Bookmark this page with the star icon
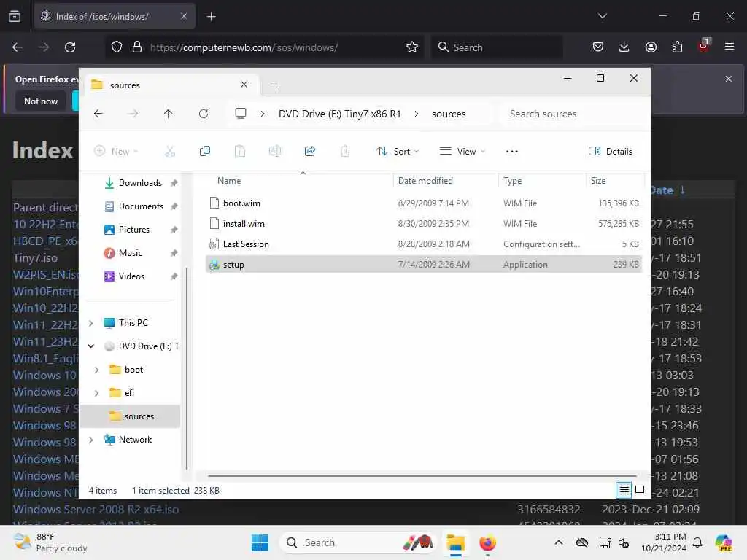 (x=412, y=47)
